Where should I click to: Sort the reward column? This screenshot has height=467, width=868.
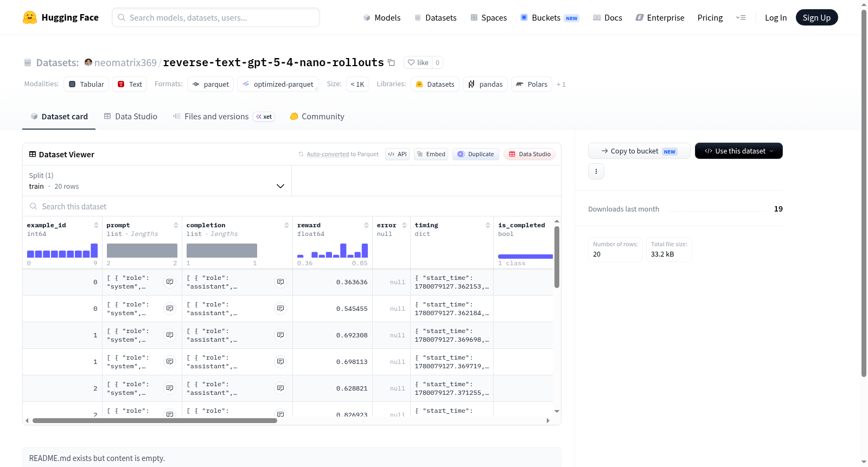(x=366, y=225)
